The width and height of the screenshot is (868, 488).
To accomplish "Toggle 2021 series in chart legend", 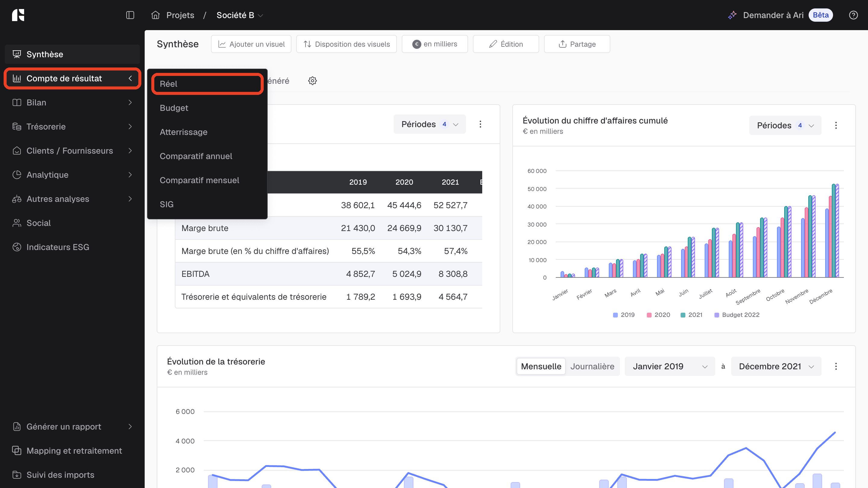I will pos(691,315).
